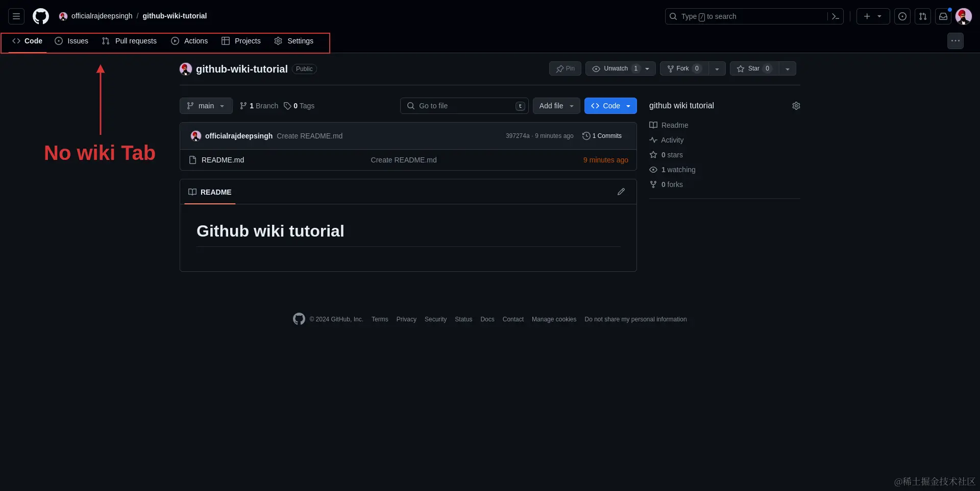Screen dimensions: 980x491
Task: Click the repository owner avatar beside title
Action: pyautogui.click(x=186, y=69)
